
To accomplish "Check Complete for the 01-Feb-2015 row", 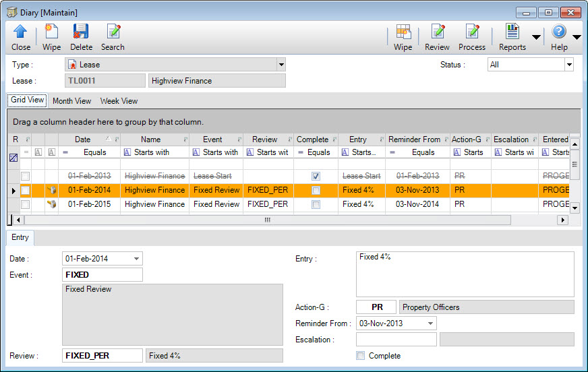I will pos(316,205).
